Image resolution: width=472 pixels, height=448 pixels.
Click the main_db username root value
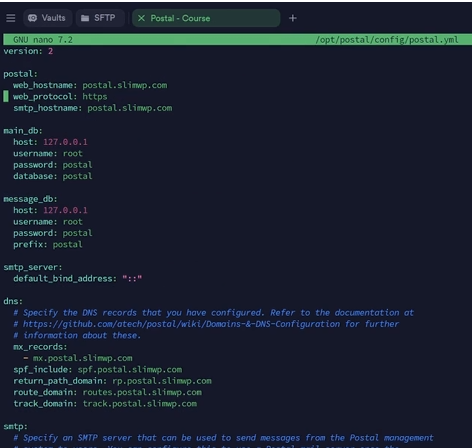[x=72, y=153]
